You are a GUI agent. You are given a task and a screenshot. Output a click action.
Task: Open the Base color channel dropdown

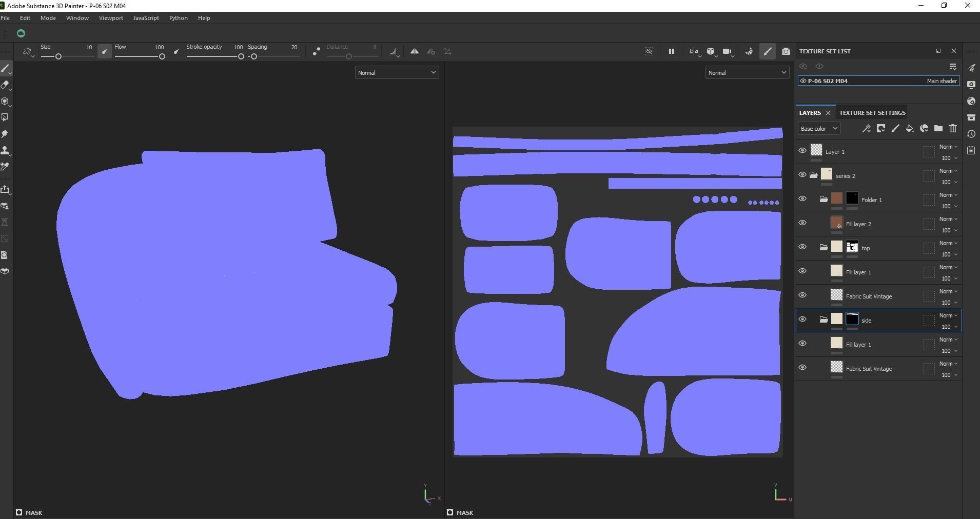(x=819, y=129)
